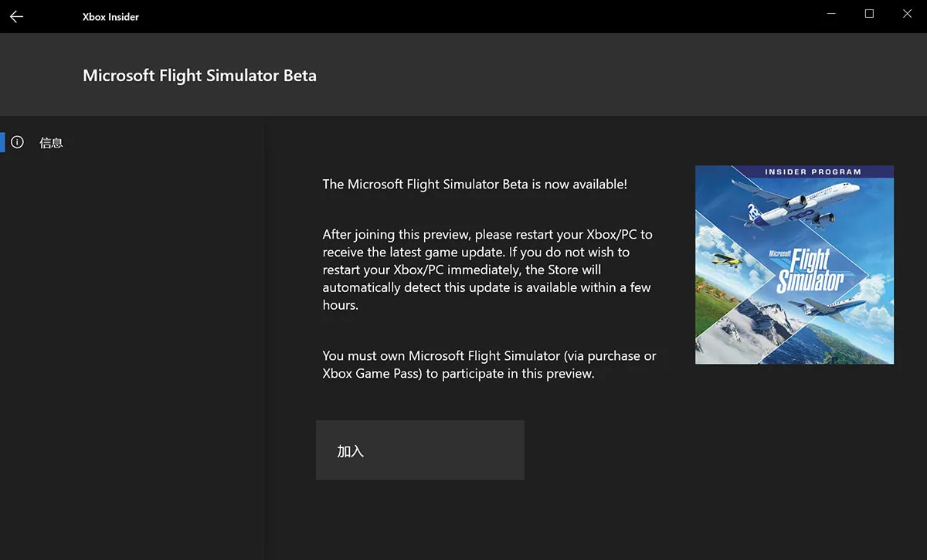
Task: Click the 'You must own' ownership notice text
Action: [489, 365]
